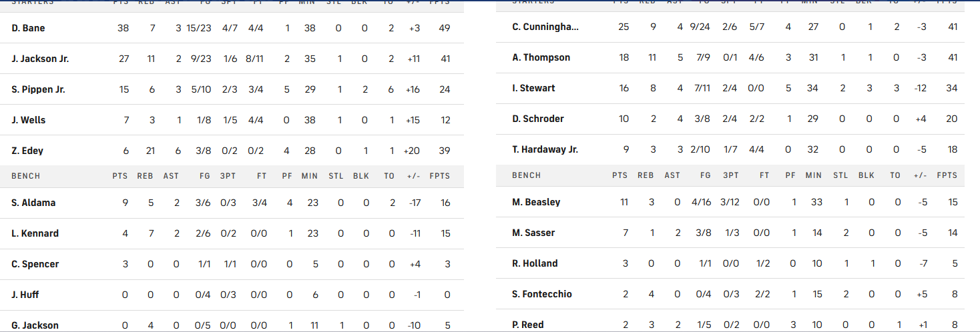Select L. Kennard from the bench list
Image resolution: width=980 pixels, height=332 pixels.
pyautogui.click(x=35, y=233)
